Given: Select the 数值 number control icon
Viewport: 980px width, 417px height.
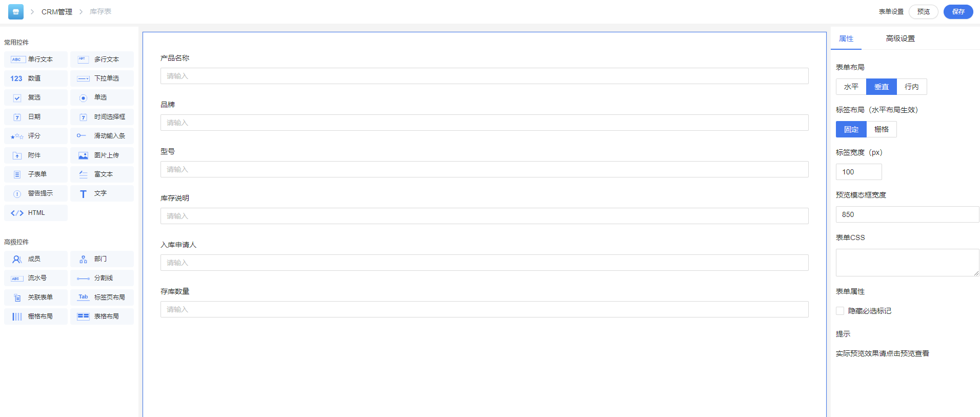Looking at the screenshot, I should tap(16, 78).
